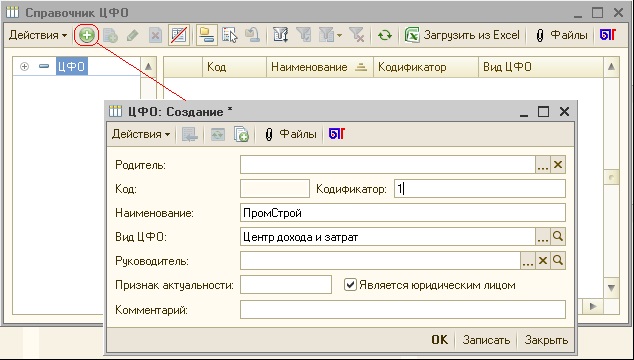Click scroll-down arrow of the list table
This screenshot has height=360, width=634.
pos(611,288)
